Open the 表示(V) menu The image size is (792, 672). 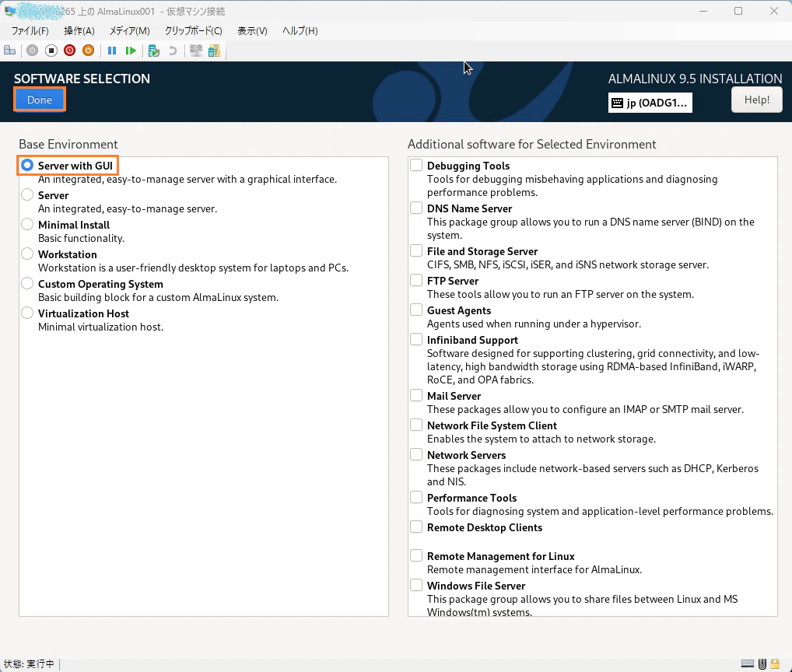(x=252, y=31)
